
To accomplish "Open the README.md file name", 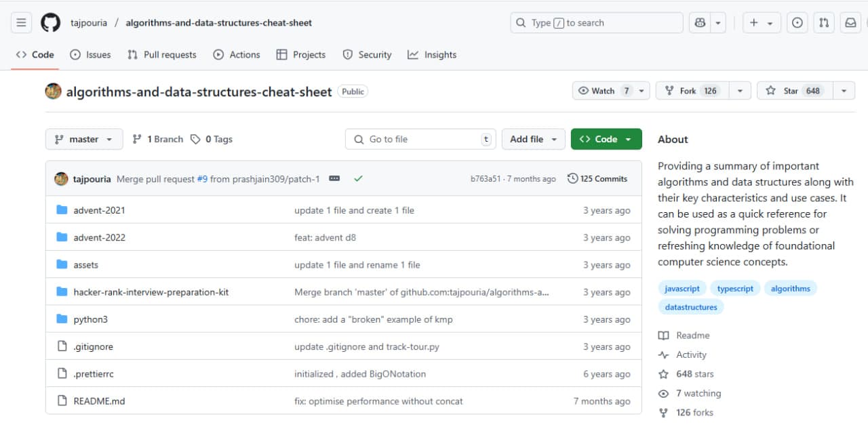I will 99,401.
